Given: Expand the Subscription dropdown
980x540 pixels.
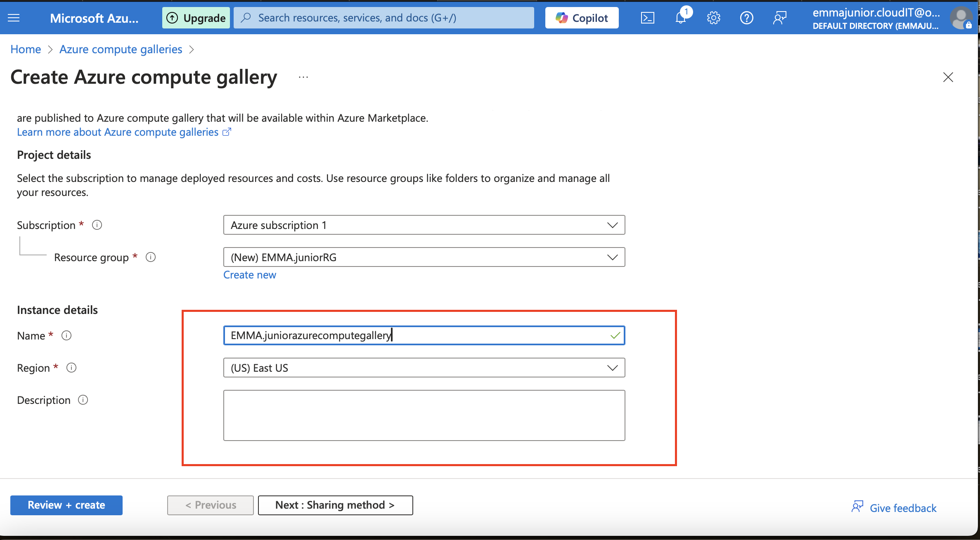Looking at the screenshot, I should (424, 225).
